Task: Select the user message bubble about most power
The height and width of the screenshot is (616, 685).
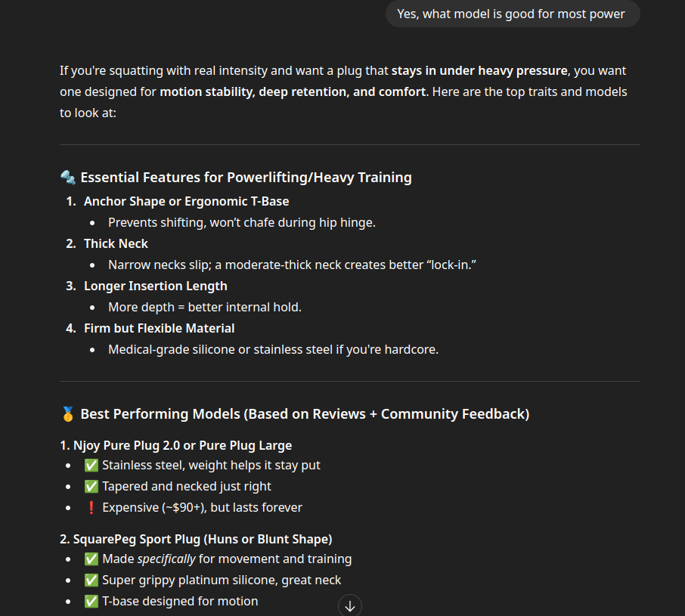Action: tap(513, 14)
